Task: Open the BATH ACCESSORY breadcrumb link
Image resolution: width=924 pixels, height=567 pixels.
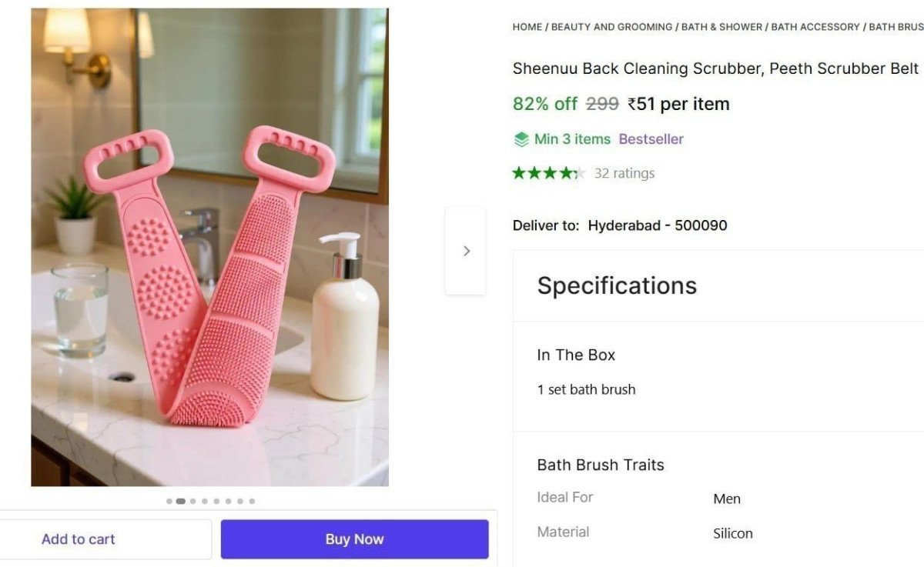Action: pos(814,27)
